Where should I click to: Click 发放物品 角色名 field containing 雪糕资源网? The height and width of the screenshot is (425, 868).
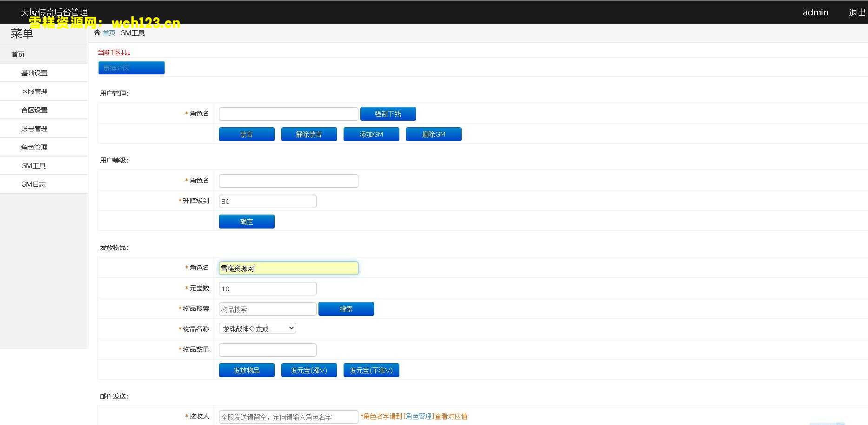point(288,268)
